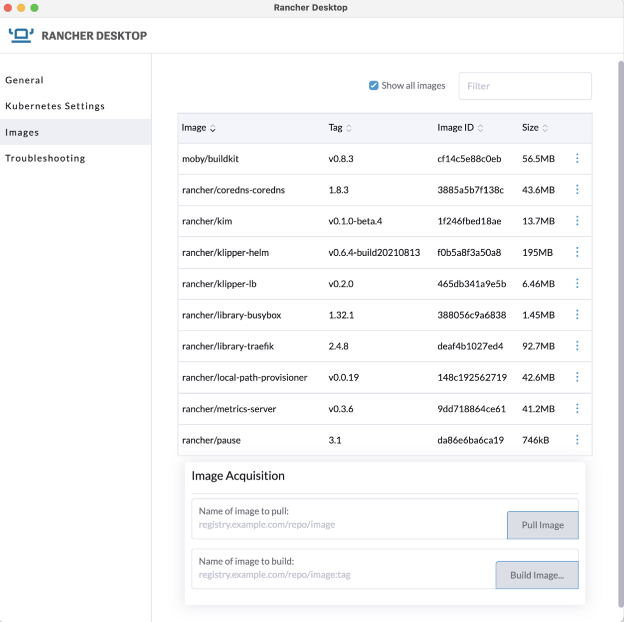Click the Rancher Desktop logo icon
Viewport: 624px width, 622px height.
21,35
